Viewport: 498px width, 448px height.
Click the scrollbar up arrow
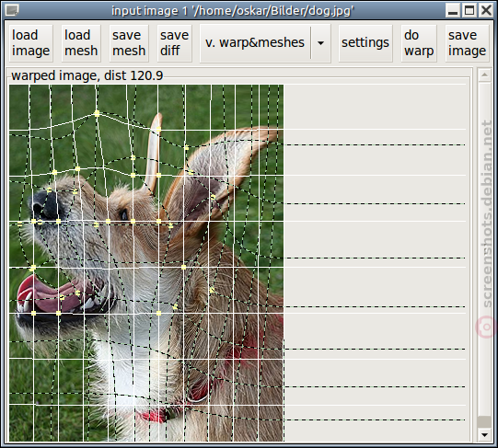[x=484, y=75]
